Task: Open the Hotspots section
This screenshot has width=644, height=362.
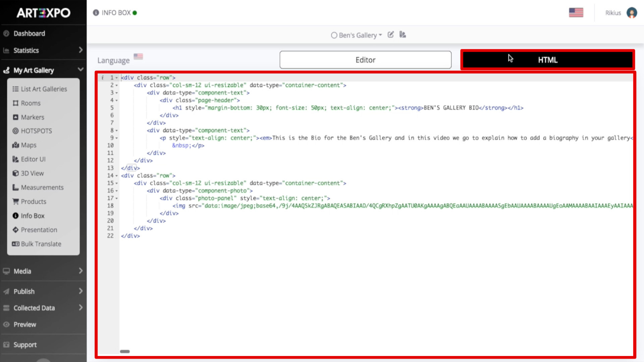Action: point(36,131)
